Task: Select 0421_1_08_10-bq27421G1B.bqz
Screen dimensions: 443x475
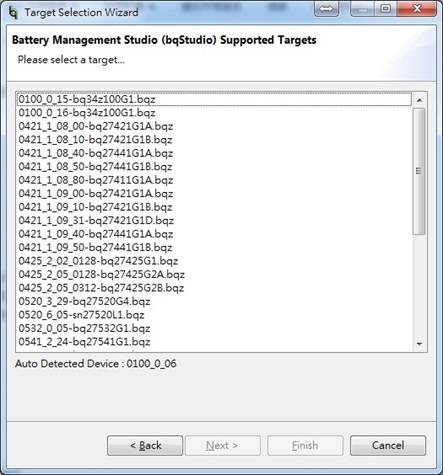Action: (214, 140)
